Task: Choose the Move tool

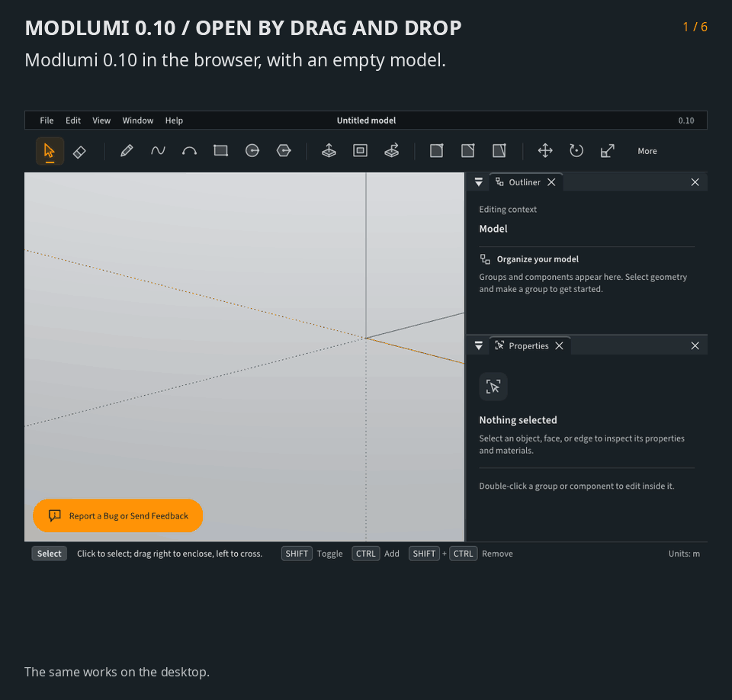Action: 544,151
